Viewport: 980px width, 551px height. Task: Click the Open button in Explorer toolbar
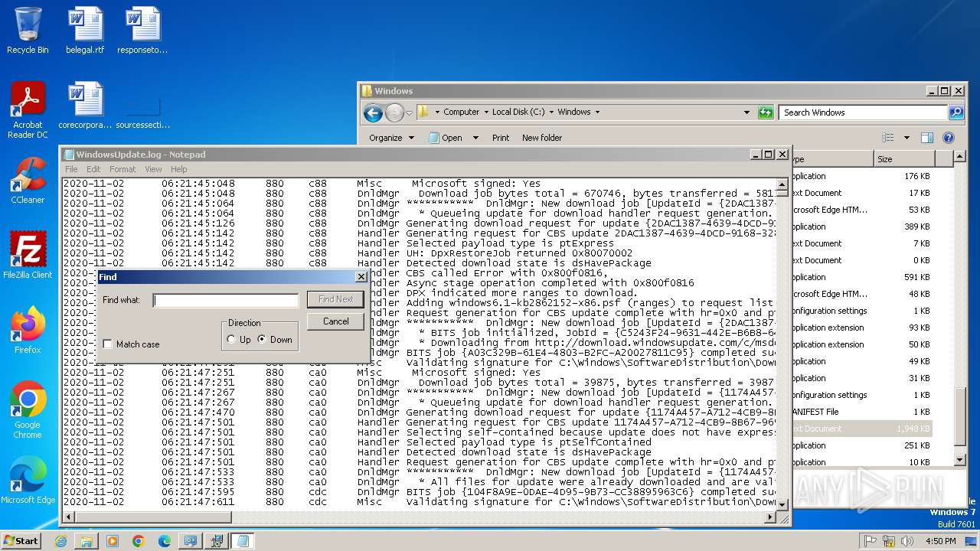coord(445,138)
